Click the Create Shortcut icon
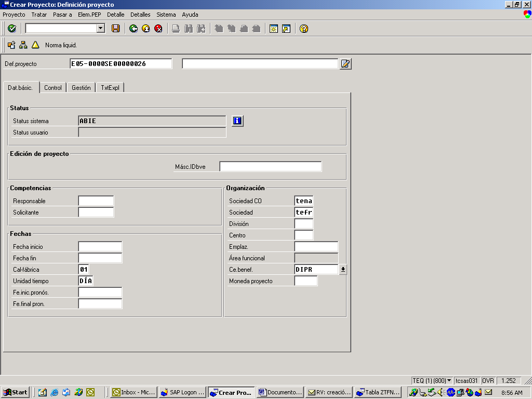 pos(286,29)
